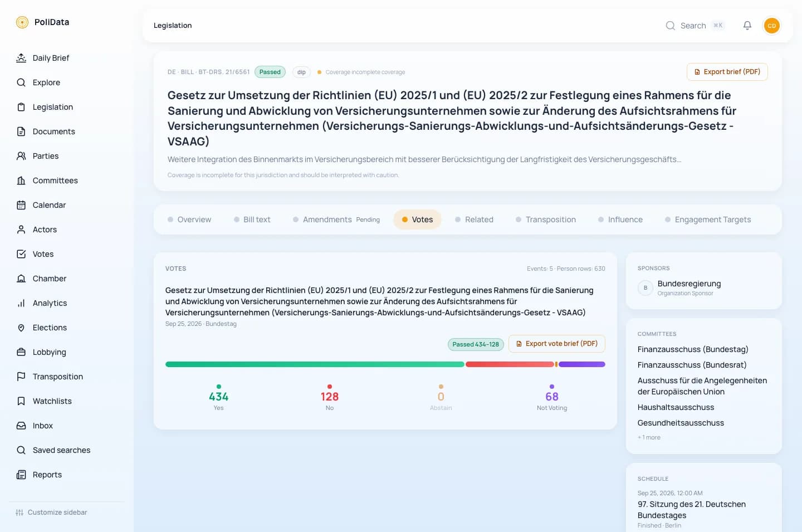The width and height of the screenshot is (802, 532).
Task: Select the Actors person icon
Action: click(21, 230)
